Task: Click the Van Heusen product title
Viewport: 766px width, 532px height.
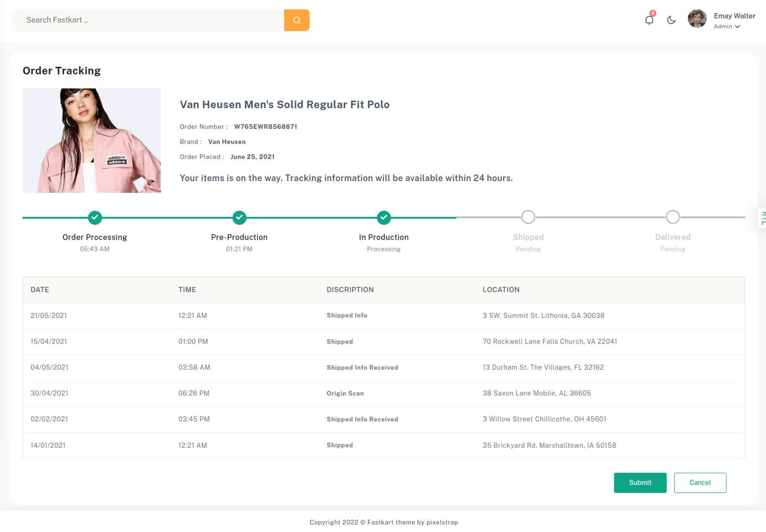Action: click(x=284, y=104)
